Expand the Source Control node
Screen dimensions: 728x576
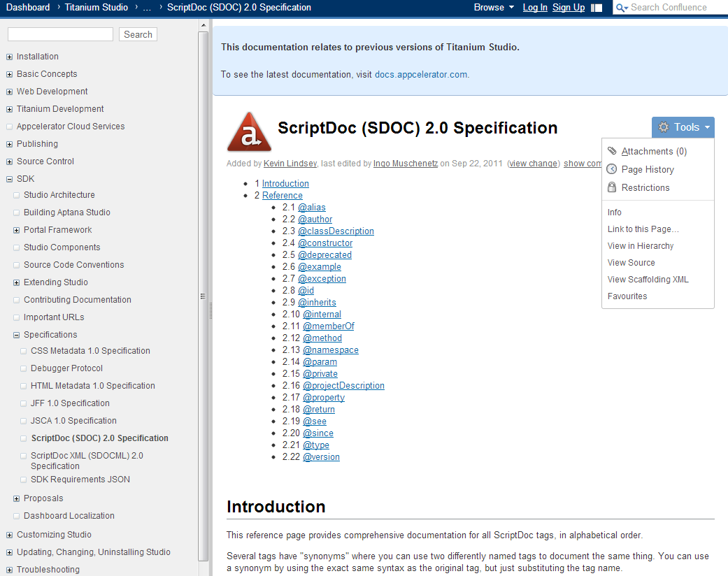tap(9, 162)
